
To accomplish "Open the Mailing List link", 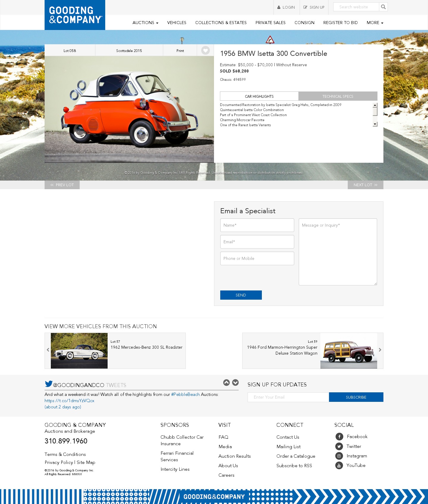I will point(289,447).
